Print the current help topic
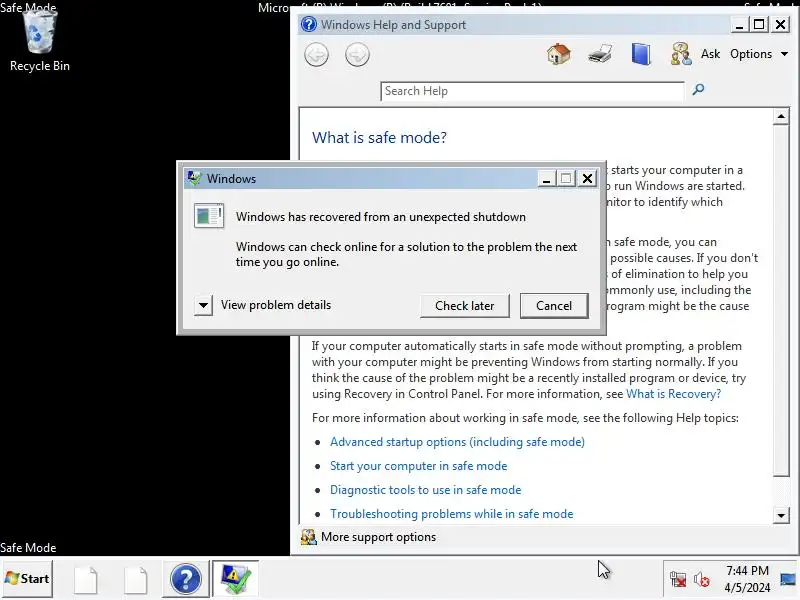800x600 pixels. click(x=599, y=54)
